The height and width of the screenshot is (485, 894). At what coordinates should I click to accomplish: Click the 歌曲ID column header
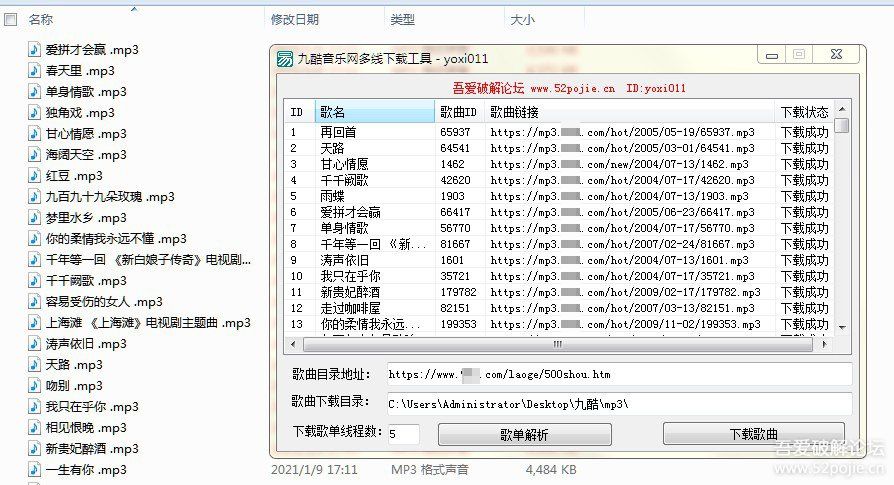(x=459, y=112)
